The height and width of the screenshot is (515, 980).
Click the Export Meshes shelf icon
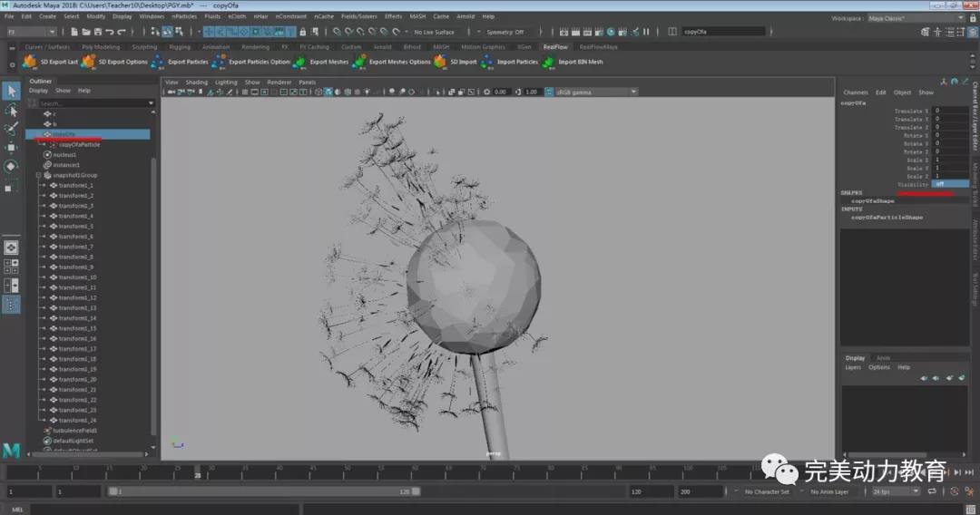coord(299,62)
